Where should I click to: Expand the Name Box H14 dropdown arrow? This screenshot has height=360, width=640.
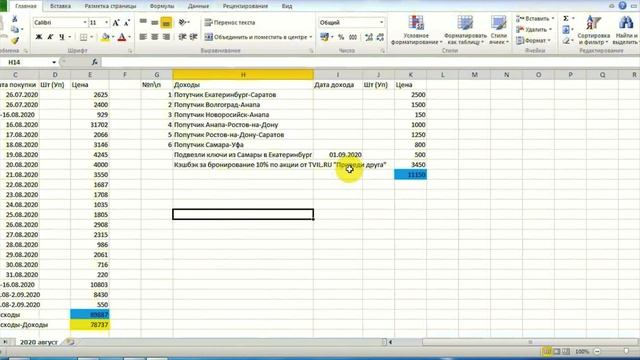[54, 62]
